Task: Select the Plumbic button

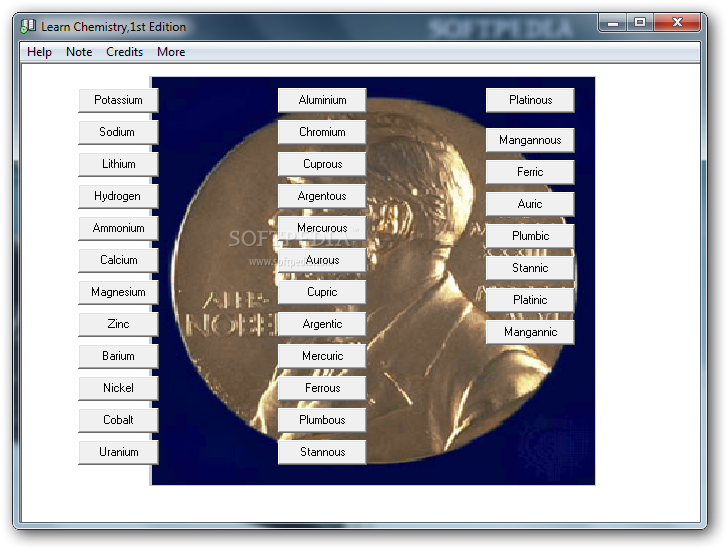Action: [x=530, y=236]
